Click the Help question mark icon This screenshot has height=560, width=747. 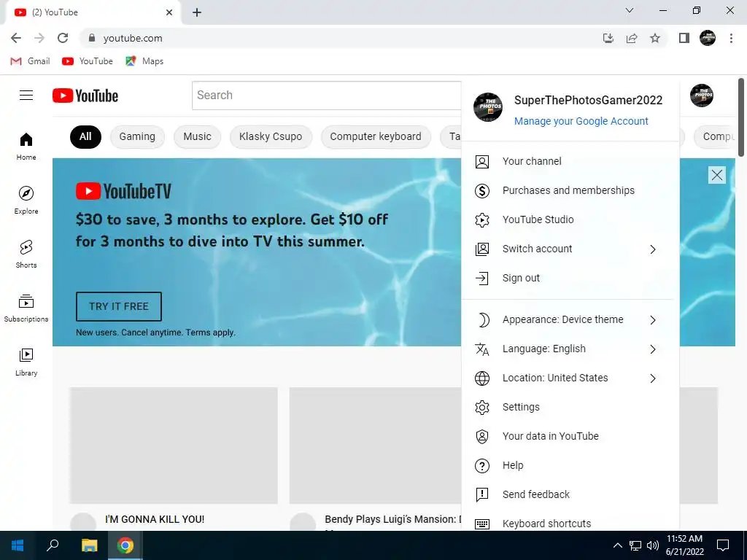[482, 466]
